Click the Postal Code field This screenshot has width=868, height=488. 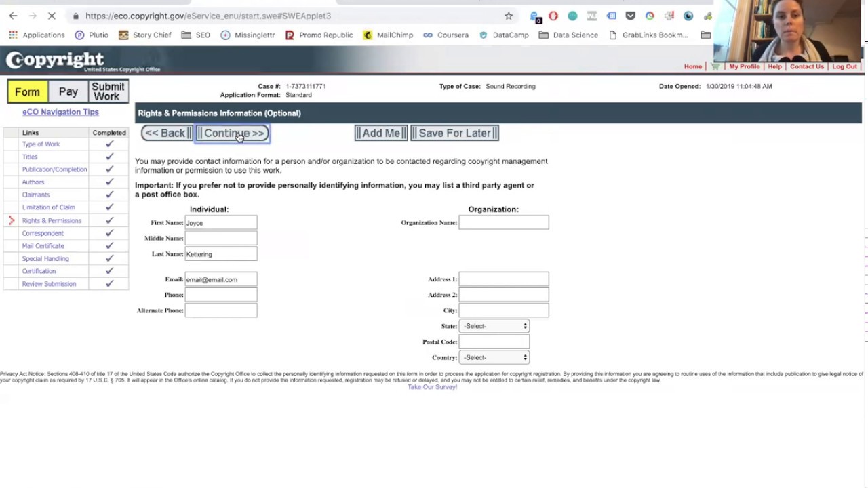coord(494,342)
